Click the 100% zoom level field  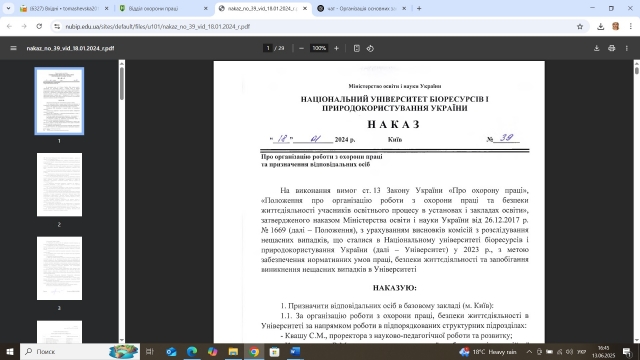319,48
